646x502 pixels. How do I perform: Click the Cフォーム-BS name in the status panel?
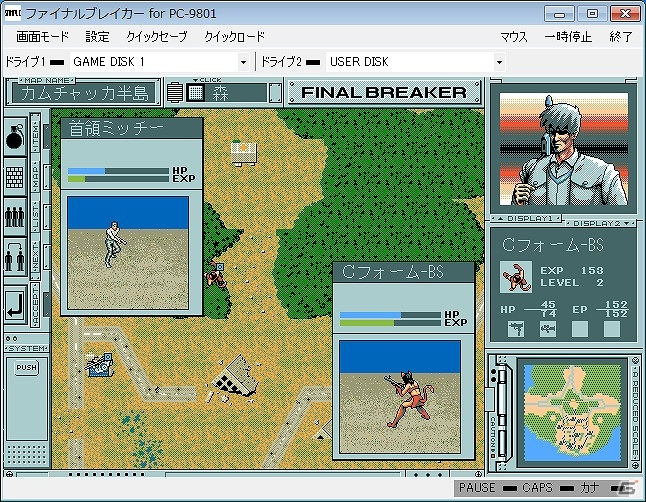pyautogui.click(x=553, y=245)
